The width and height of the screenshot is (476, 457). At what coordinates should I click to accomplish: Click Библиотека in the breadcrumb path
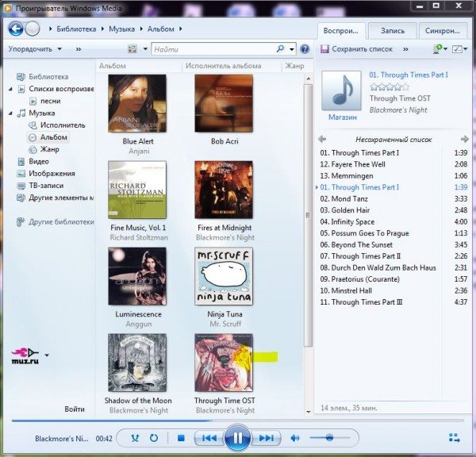(76, 29)
